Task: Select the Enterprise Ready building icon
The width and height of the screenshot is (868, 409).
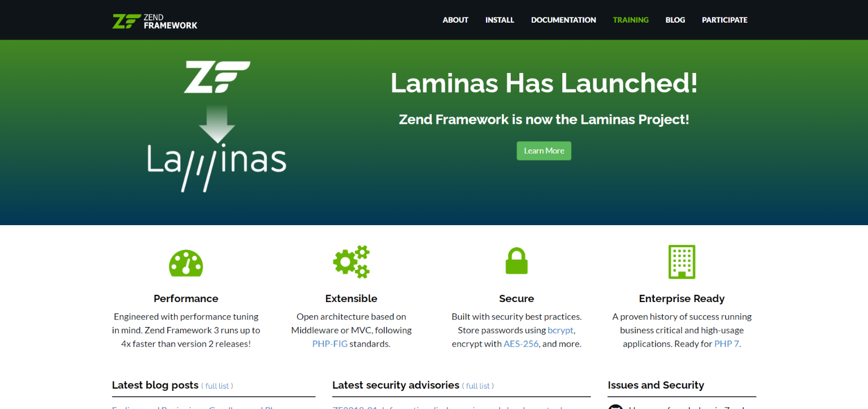Action: (681, 261)
